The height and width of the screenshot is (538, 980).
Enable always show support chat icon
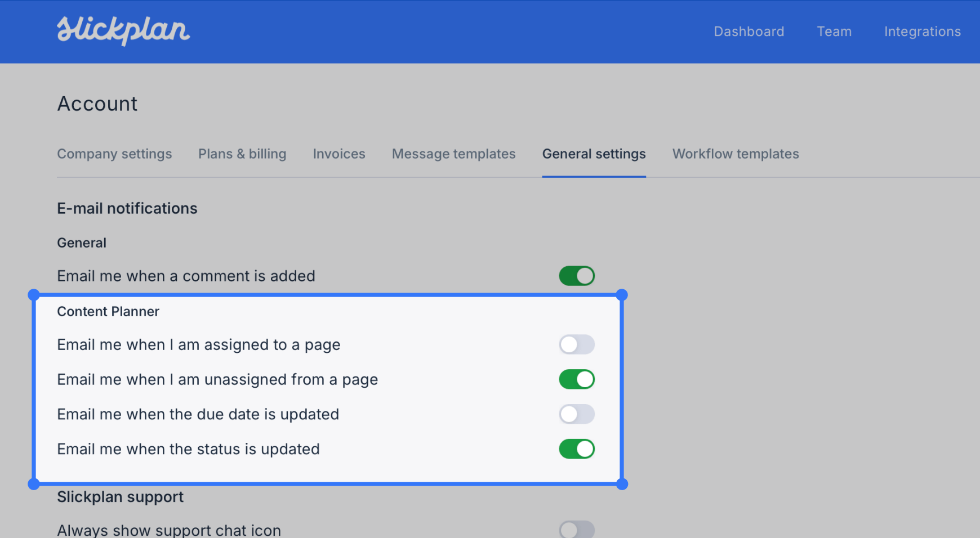(x=576, y=529)
